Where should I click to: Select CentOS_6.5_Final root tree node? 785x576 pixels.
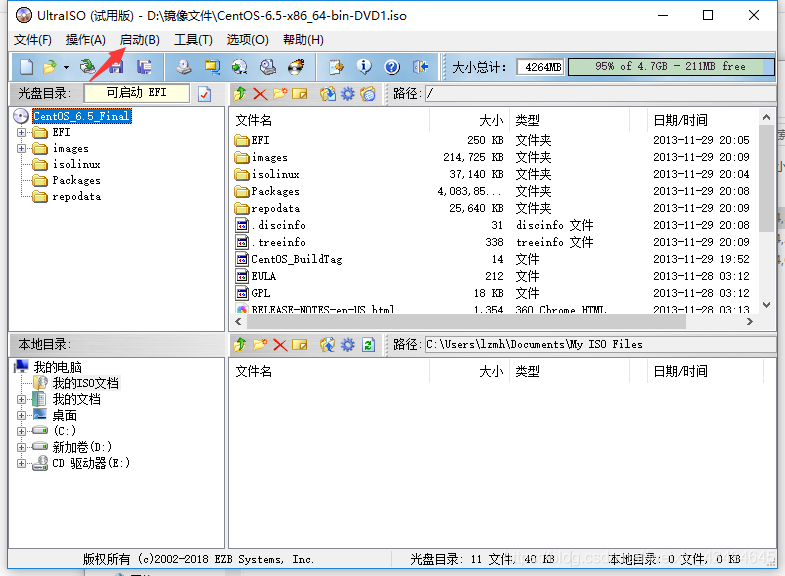click(82, 116)
